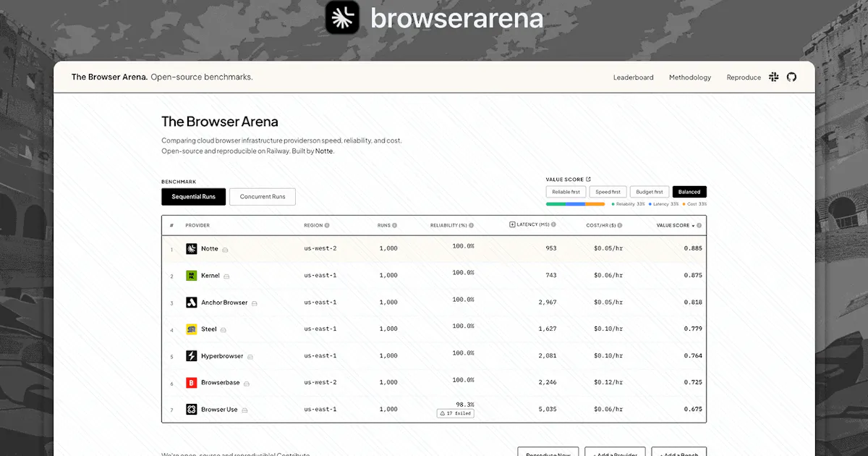This screenshot has width=868, height=456.
Task: Click the info icon next to Latency header
Action: pos(554,225)
